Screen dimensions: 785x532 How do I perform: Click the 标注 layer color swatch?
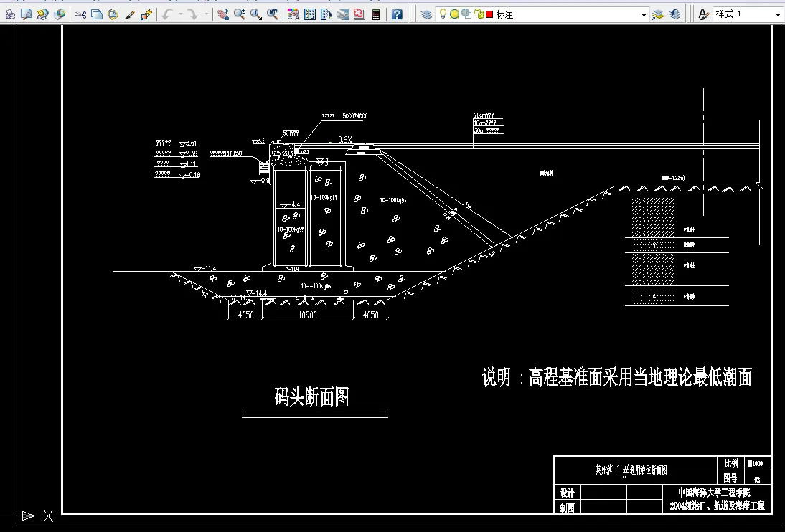pyautogui.click(x=489, y=13)
